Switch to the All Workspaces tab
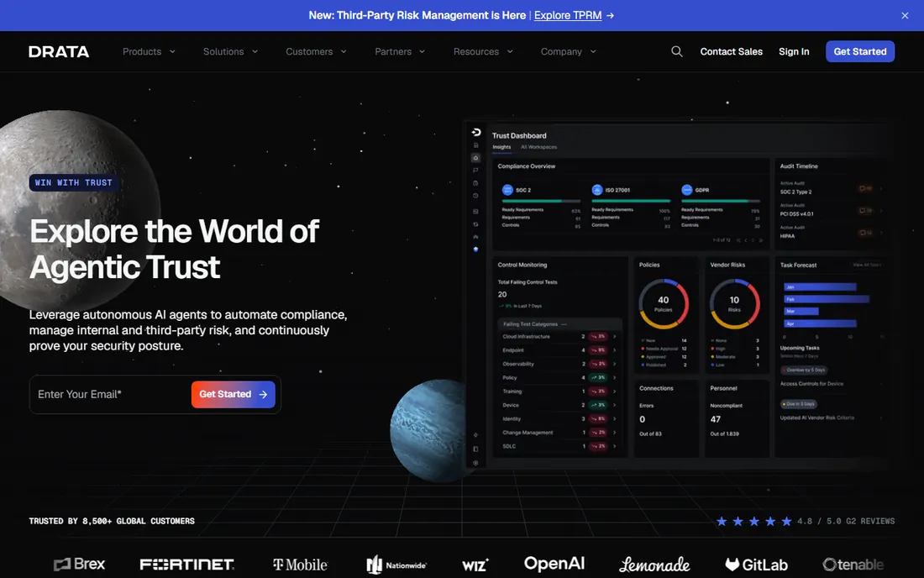 (538, 147)
